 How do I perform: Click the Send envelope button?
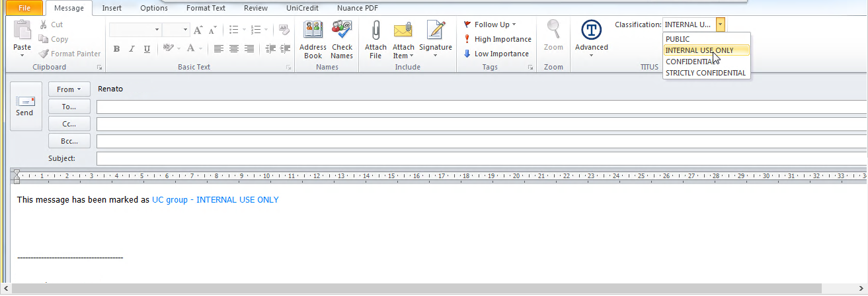25,106
